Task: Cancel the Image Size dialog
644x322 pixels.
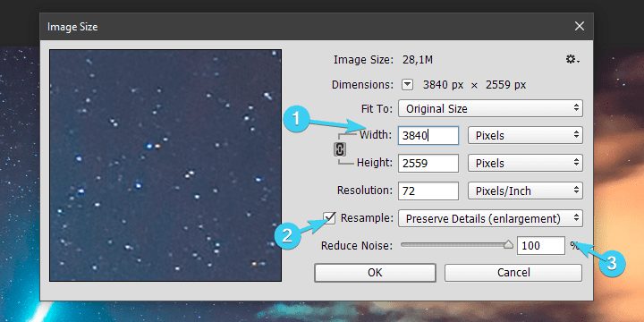Action: 513,273
